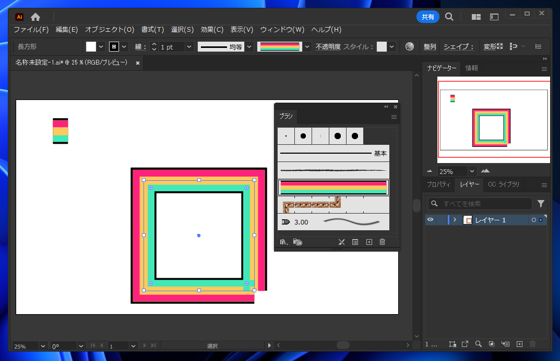
Task: Click the selection indicator square of レイヤー 1
Action: (x=541, y=220)
